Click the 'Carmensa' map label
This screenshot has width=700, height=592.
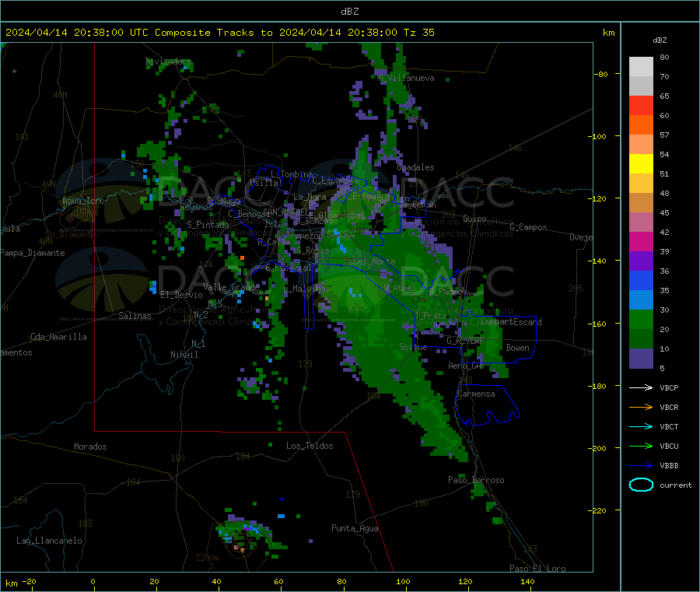click(x=476, y=394)
